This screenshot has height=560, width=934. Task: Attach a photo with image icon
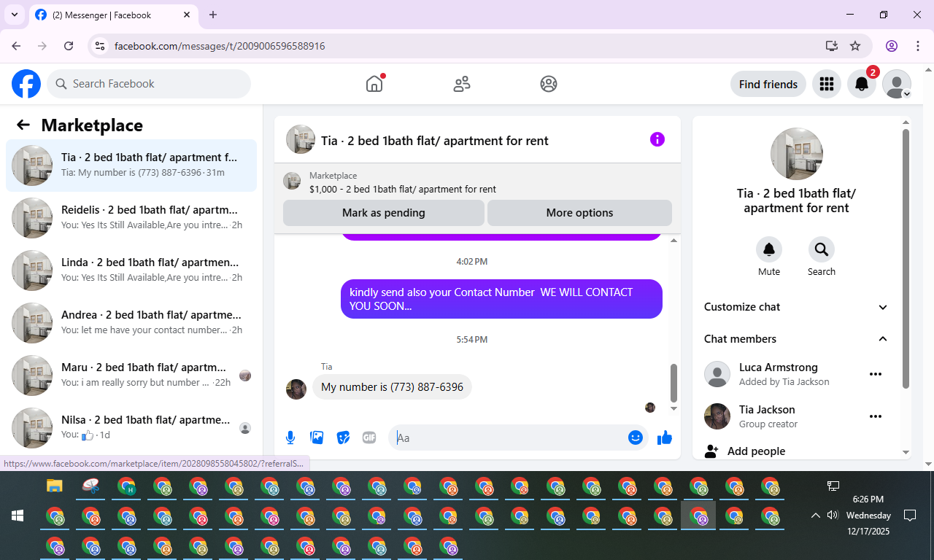click(317, 437)
